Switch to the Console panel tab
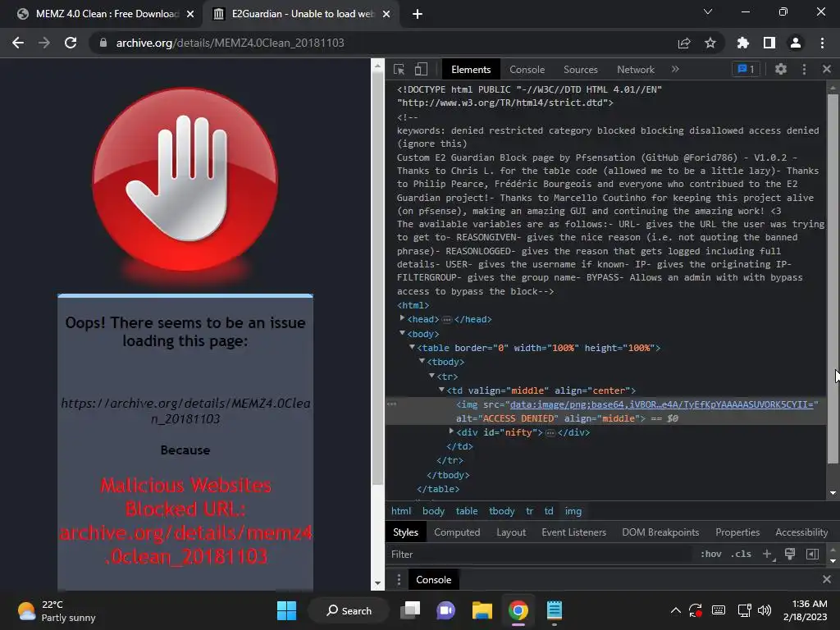 [527, 70]
